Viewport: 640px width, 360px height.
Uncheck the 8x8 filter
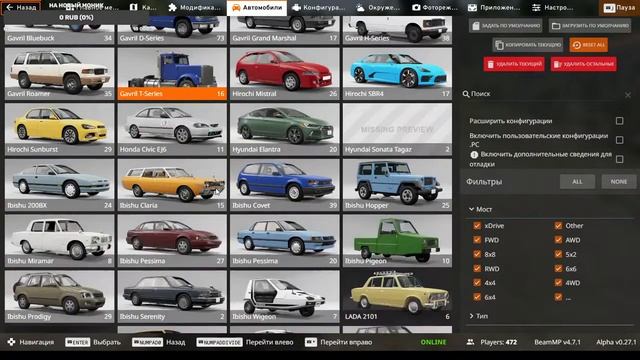point(477,254)
